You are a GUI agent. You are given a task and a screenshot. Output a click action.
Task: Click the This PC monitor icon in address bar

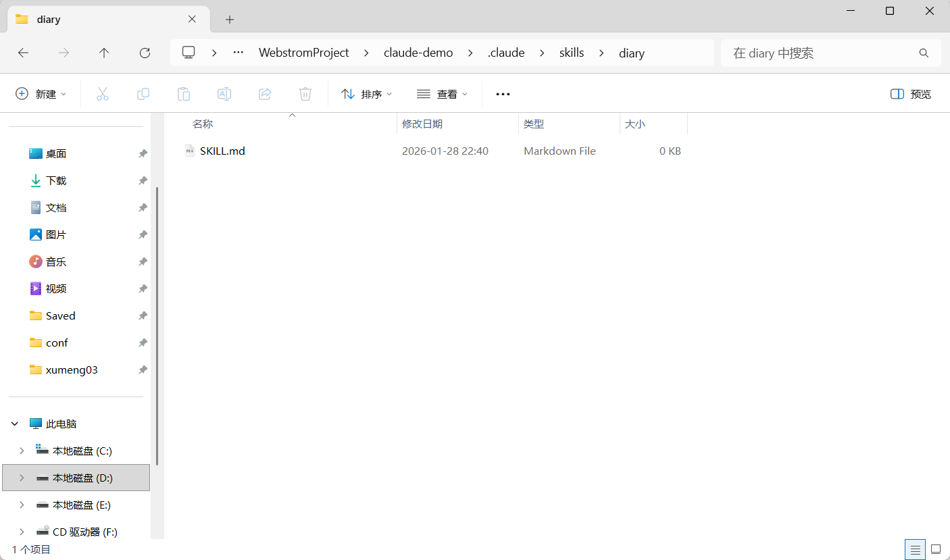click(x=189, y=53)
